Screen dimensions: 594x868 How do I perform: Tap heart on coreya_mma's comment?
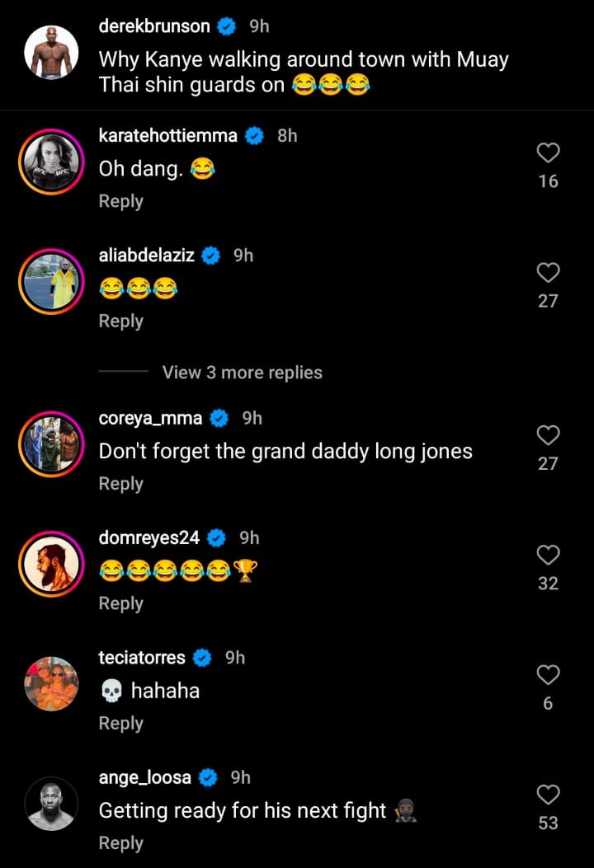click(x=548, y=435)
